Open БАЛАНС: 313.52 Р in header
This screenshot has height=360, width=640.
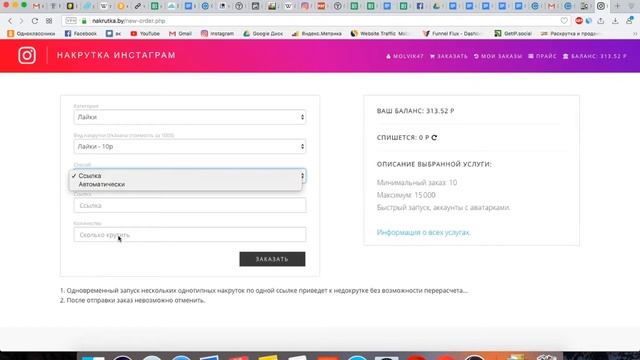click(595, 56)
